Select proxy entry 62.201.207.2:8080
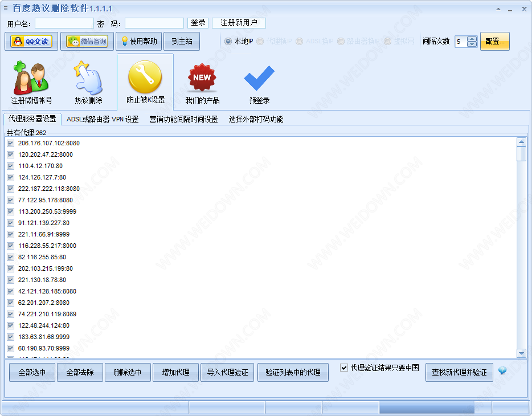 point(43,303)
